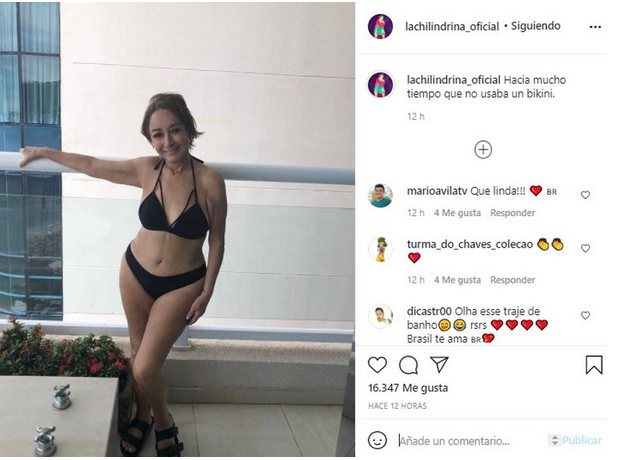
Task: Share the post via paper plane icon
Action: pyautogui.click(x=439, y=365)
